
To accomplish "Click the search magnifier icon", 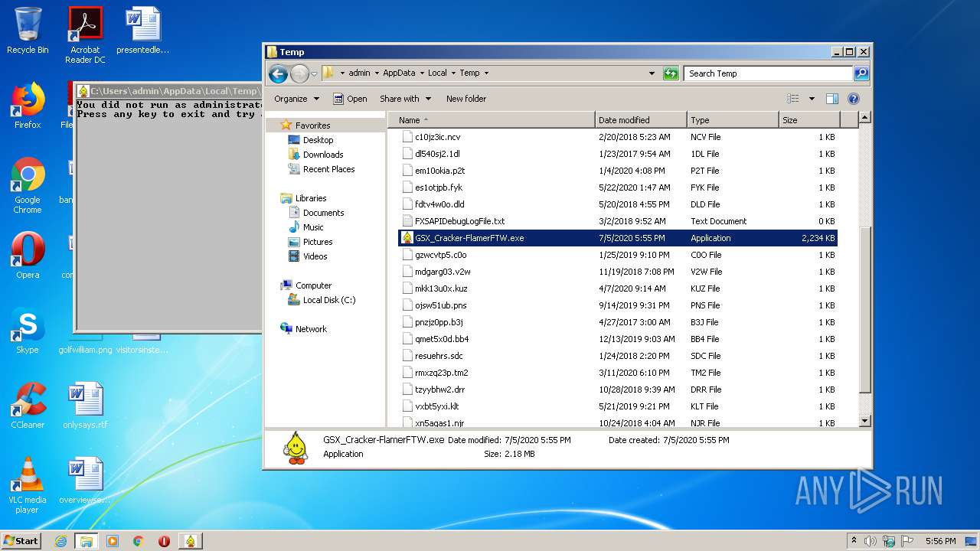I will [x=861, y=73].
